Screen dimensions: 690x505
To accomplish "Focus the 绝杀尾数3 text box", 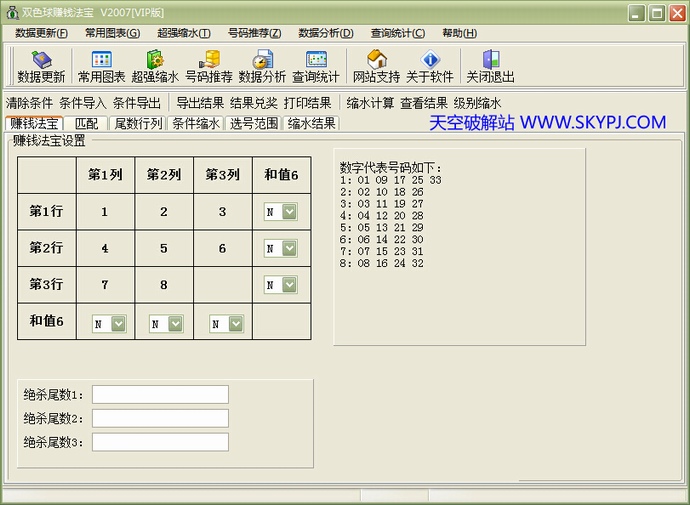I will click(160, 442).
